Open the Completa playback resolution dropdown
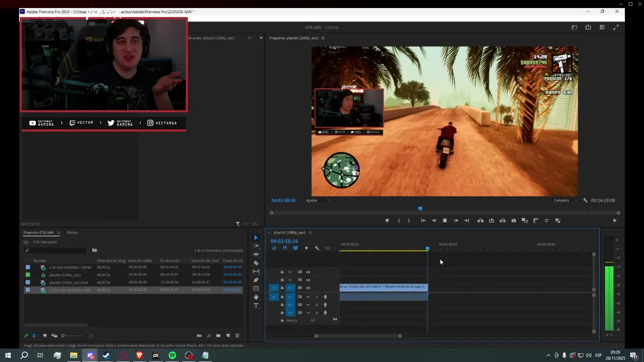The height and width of the screenshot is (362, 644). (565, 200)
